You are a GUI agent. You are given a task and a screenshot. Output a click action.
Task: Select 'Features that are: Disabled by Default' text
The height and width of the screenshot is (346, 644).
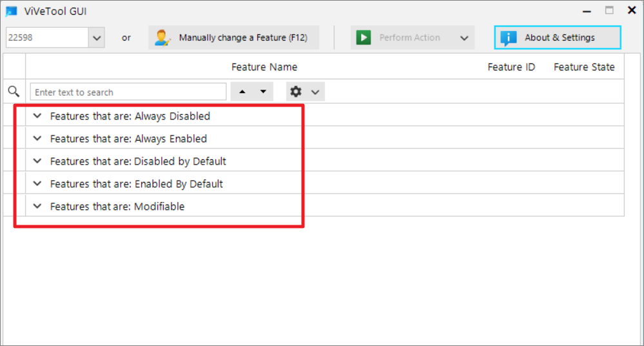pyautogui.click(x=138, y=161)
